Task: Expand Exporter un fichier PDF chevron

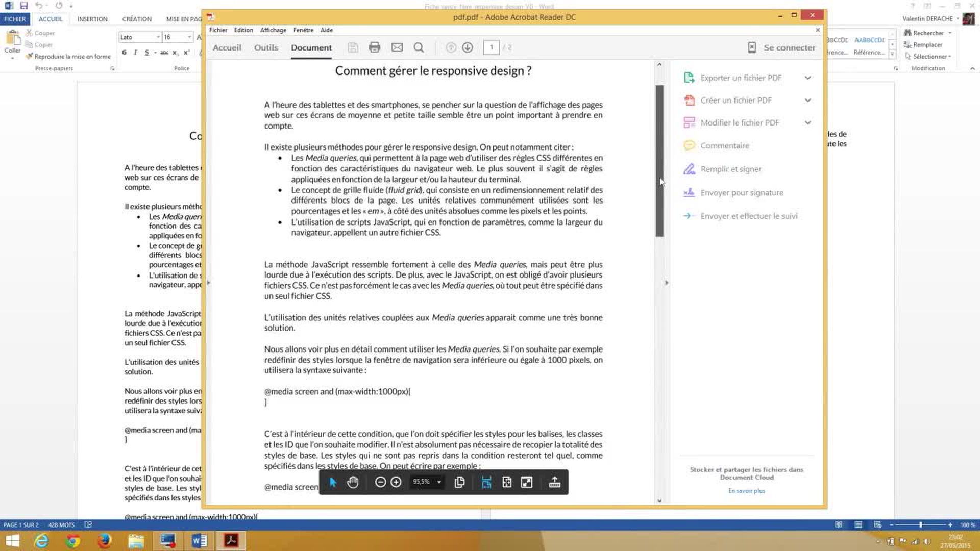Action: tap(807, 78)
